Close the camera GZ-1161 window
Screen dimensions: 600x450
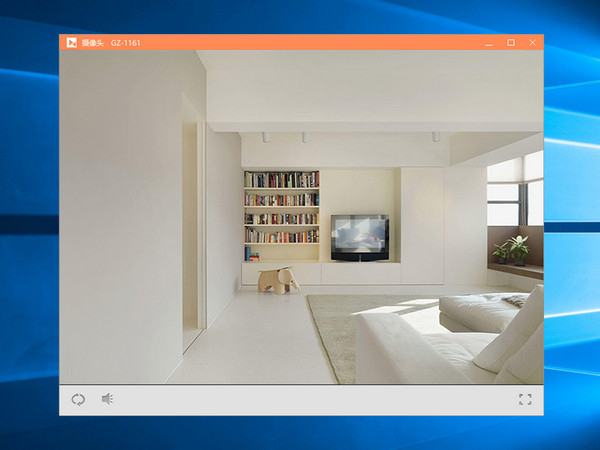(x=532, y=42)
